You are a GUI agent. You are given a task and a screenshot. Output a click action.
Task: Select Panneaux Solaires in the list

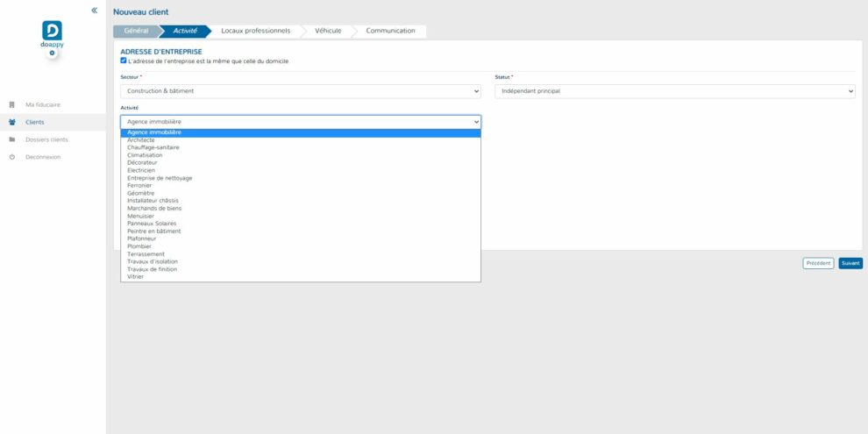pos(152,224)
